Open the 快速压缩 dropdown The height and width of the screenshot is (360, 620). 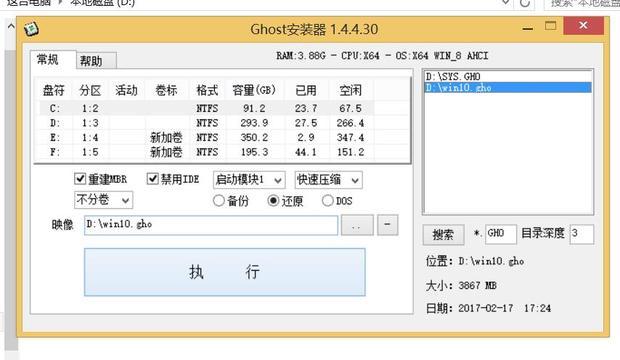point(329,180)
